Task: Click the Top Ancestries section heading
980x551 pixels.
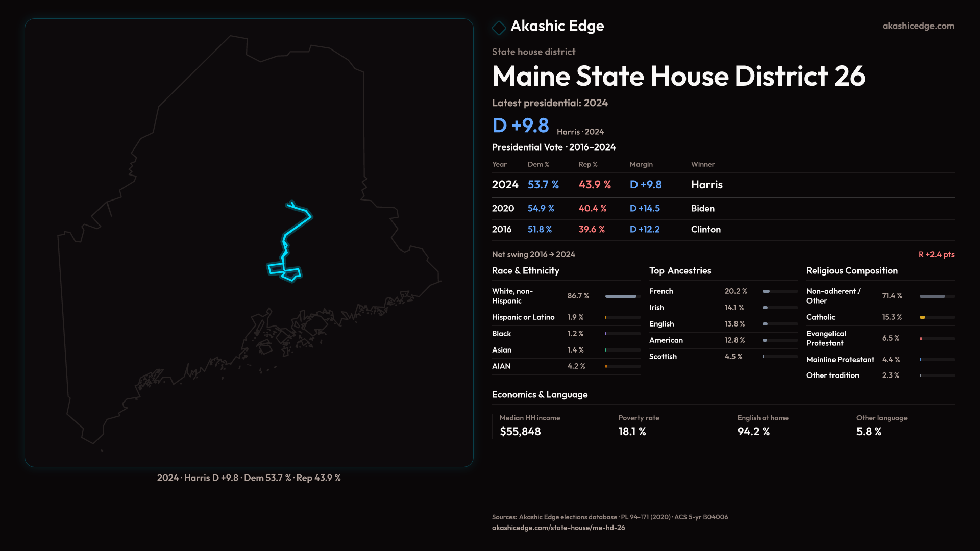Action: tap(680, 271)
